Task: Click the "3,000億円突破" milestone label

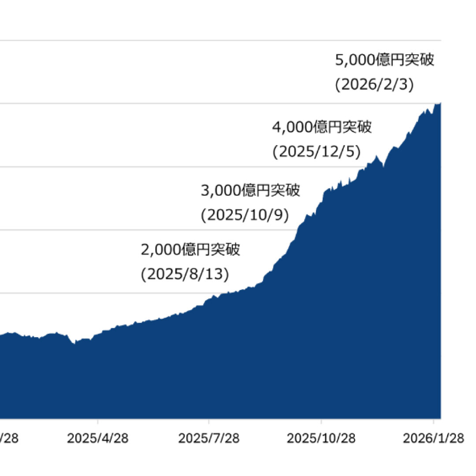Action: coord(250,191)
